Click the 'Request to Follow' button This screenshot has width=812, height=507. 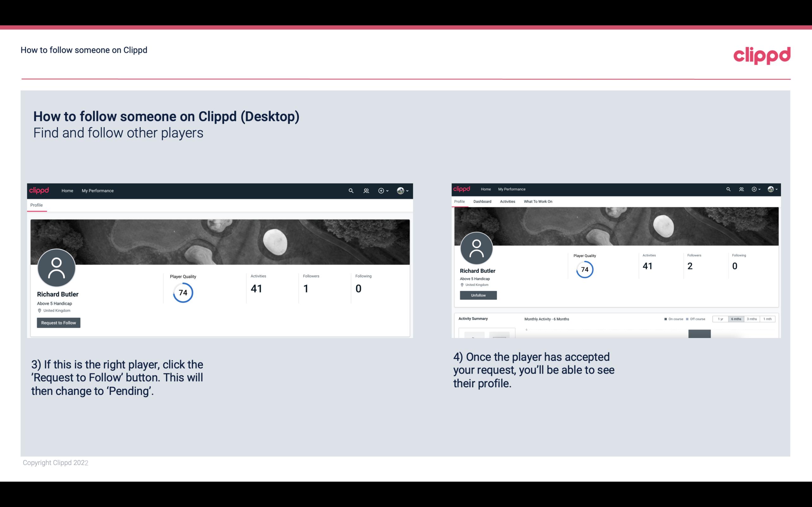point(58,323)
